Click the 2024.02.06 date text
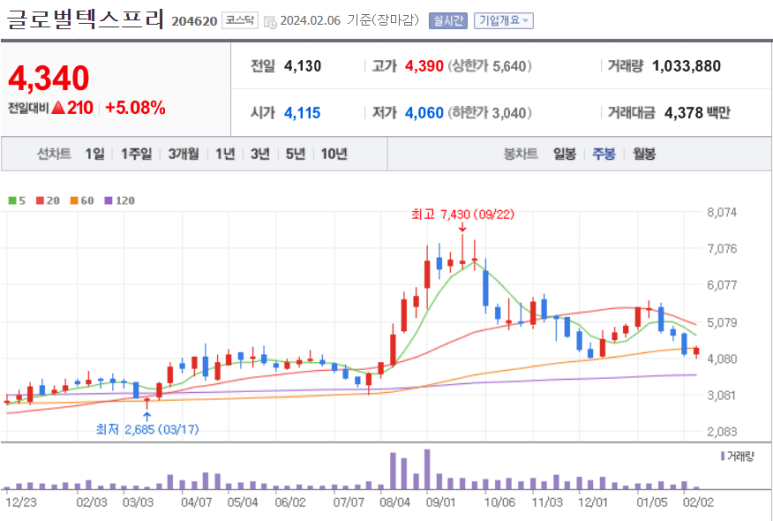This screenshot has height=521, width=773. [x=310, y=21]
